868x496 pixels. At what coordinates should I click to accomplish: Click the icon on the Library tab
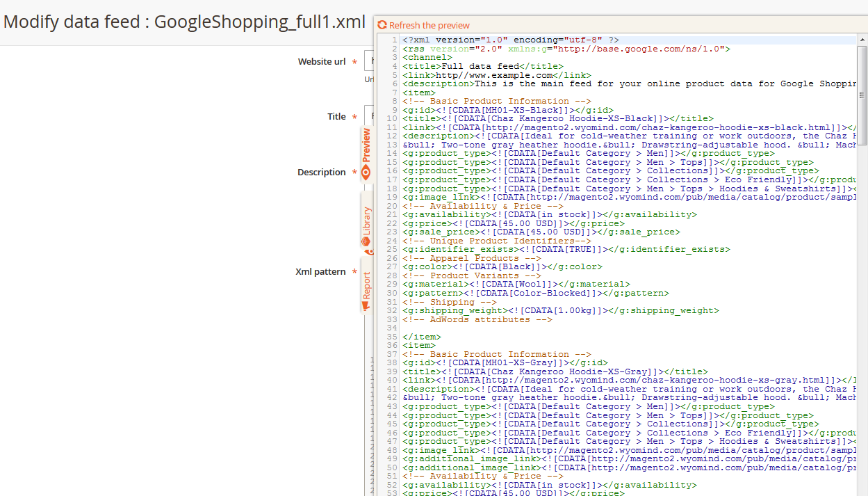tap(366, 242)
